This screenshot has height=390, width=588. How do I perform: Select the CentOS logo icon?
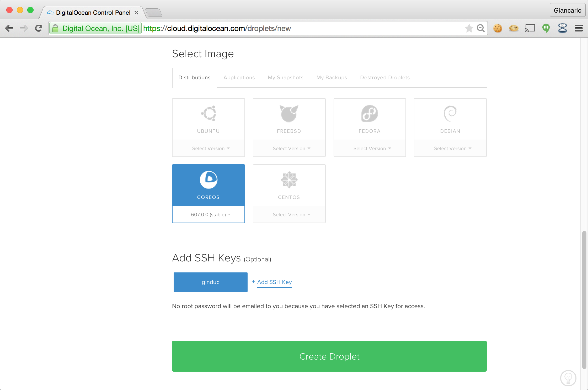[x=289, y=180]
